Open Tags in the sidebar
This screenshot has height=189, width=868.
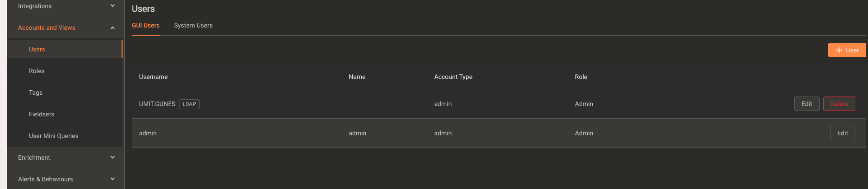[x=36, y=92]
